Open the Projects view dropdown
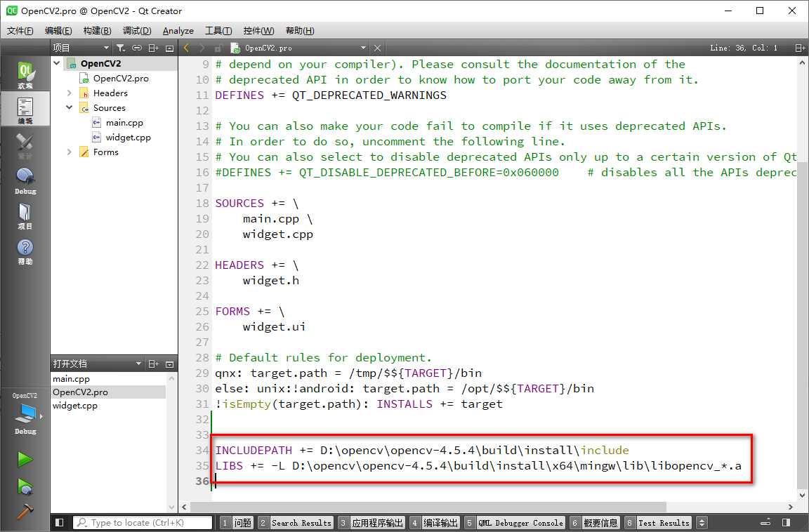This screenshot has height=532, width=809. (x=81, y=48)
